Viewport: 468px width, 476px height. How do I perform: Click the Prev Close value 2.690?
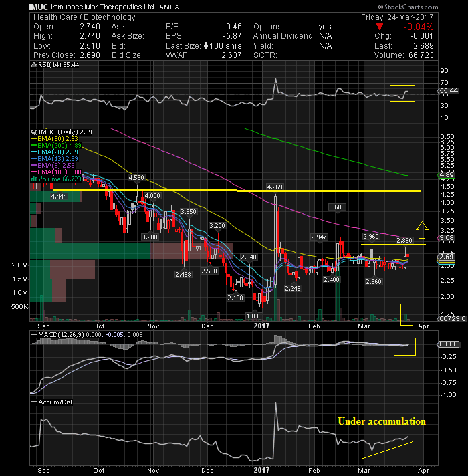coord(90,55)
